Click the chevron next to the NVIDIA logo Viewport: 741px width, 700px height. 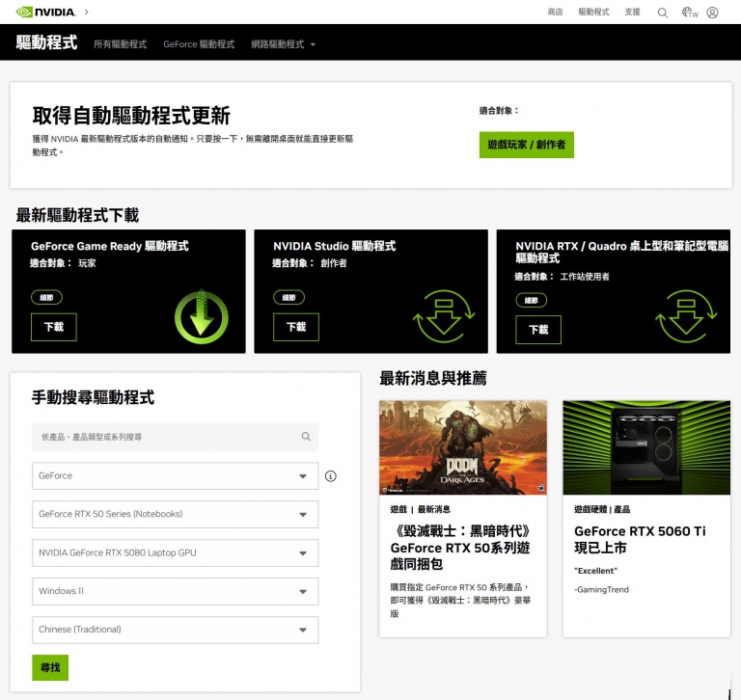tap(87, 12)
